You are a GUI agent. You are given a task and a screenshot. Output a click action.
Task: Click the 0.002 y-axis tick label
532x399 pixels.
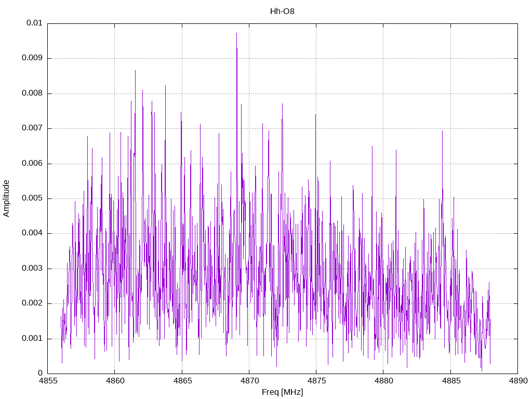tap(32, 303)
